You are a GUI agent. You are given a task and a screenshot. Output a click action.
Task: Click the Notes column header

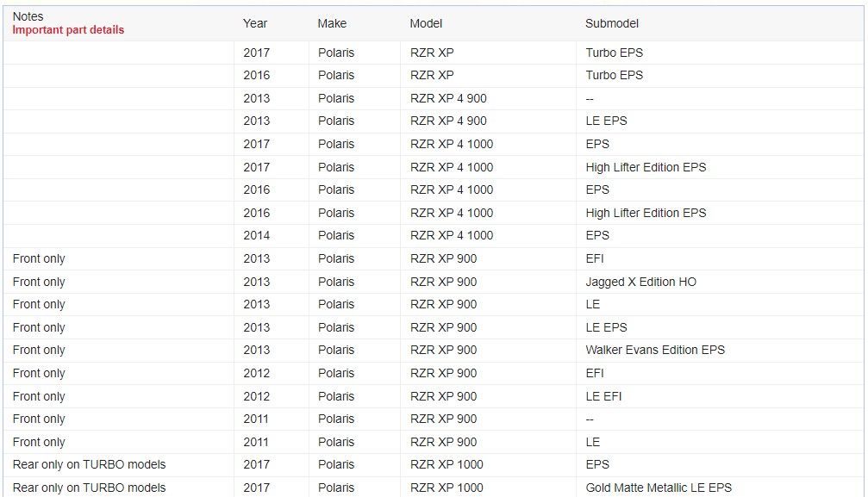pyautogui.click(x=28, y=16)
